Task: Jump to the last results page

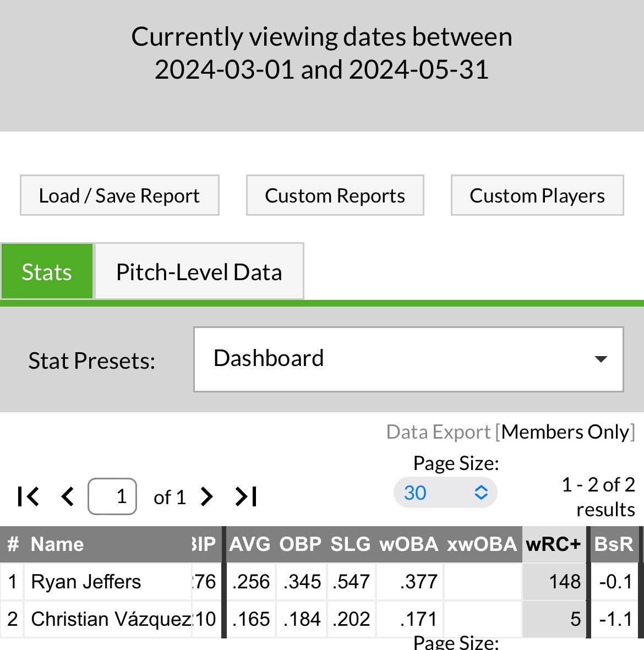Action: tap(246, 496)
